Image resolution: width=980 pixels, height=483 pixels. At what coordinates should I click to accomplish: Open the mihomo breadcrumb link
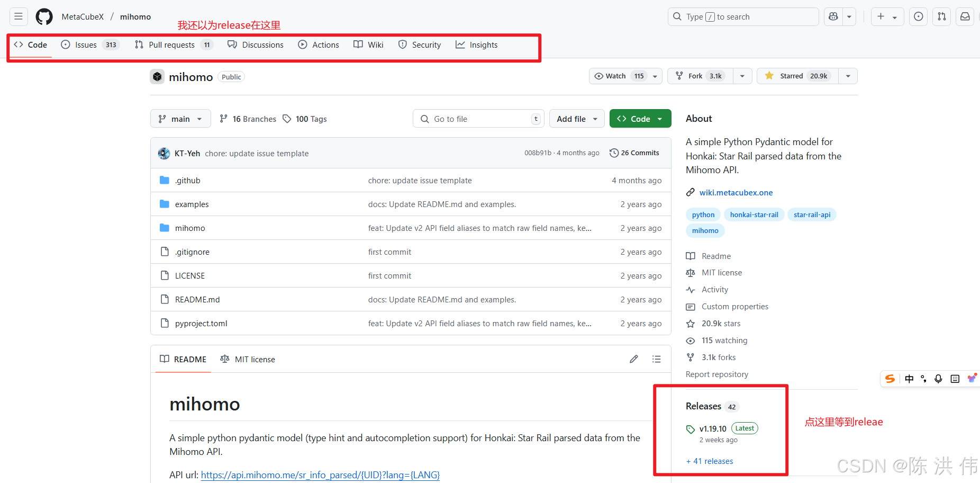(135, 16)
